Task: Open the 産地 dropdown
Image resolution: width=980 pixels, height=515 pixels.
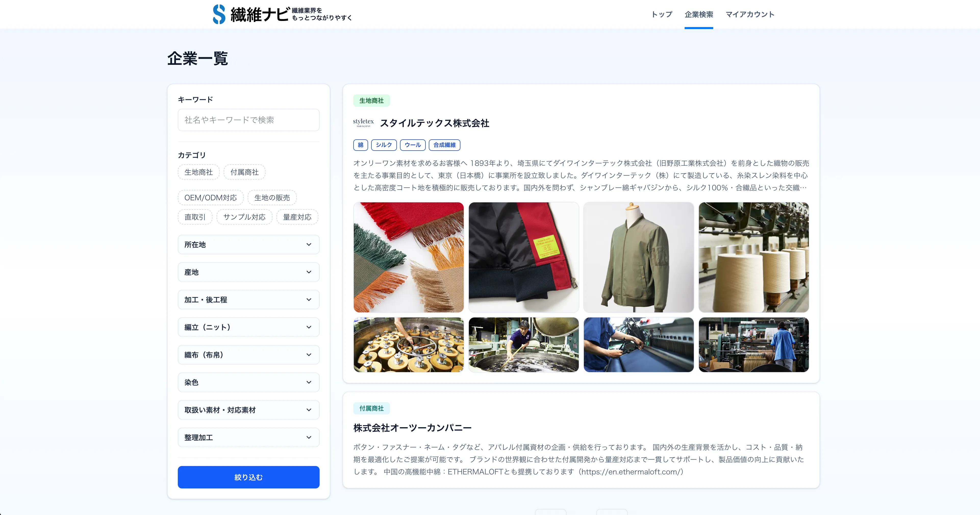Action: coord(248,272)
